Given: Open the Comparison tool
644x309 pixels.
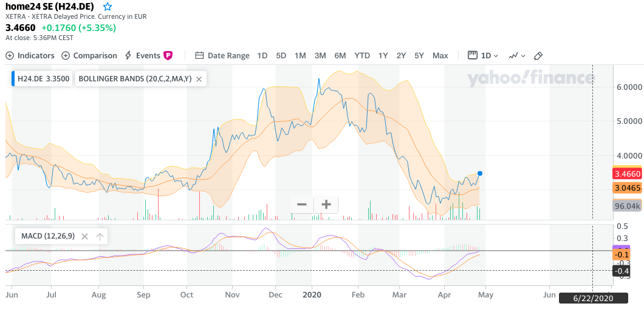Looking at the screenshot, I should pyautogui.click(x=89, y=55).
